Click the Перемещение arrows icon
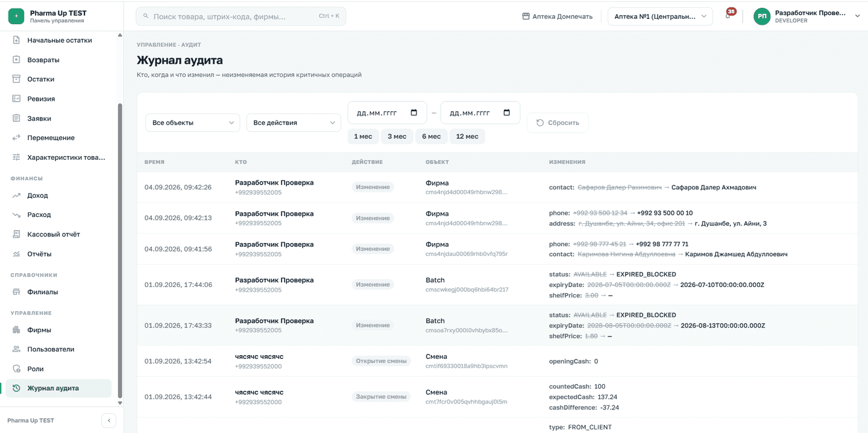The width and height of the screenshot is (868, 433). (16, 137)
